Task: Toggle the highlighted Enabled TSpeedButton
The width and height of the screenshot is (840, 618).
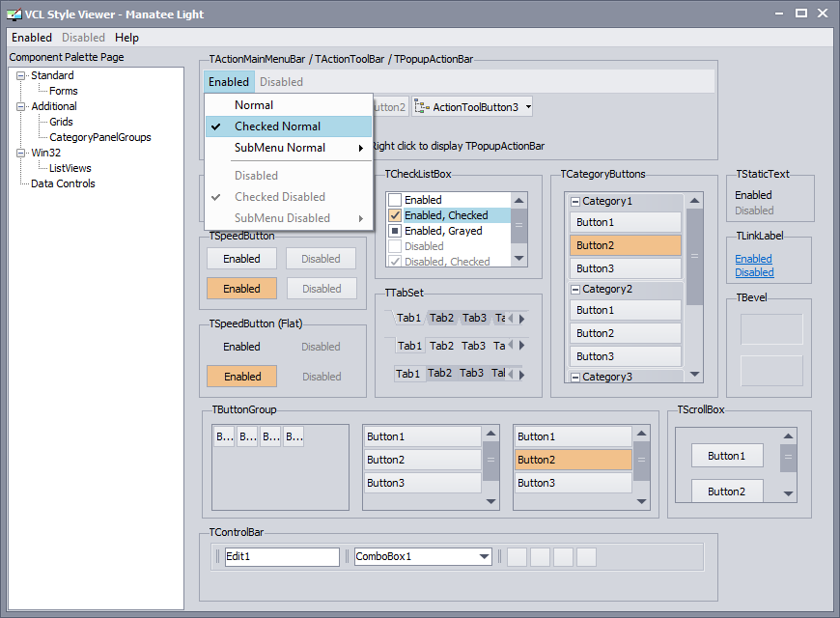Action: tap(241, 289)
